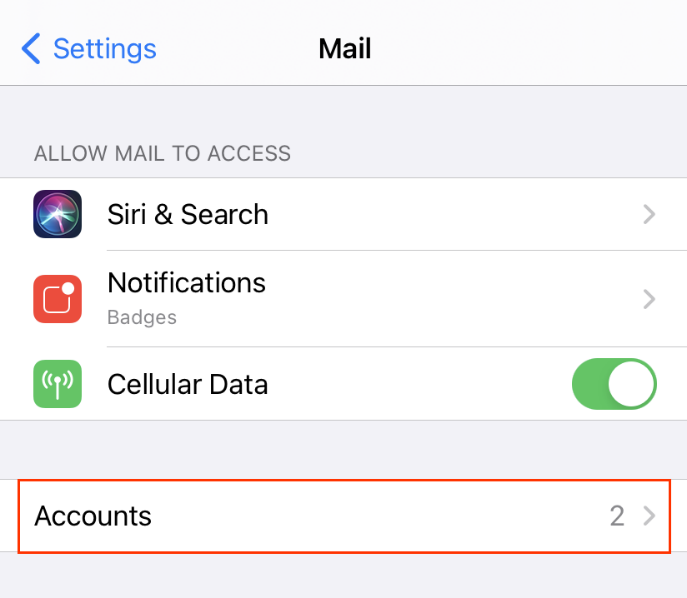Select the Notifications menu entry

click(344, 299)
